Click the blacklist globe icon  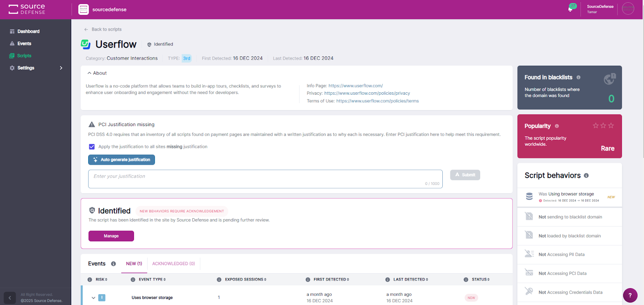click(609, 79)
